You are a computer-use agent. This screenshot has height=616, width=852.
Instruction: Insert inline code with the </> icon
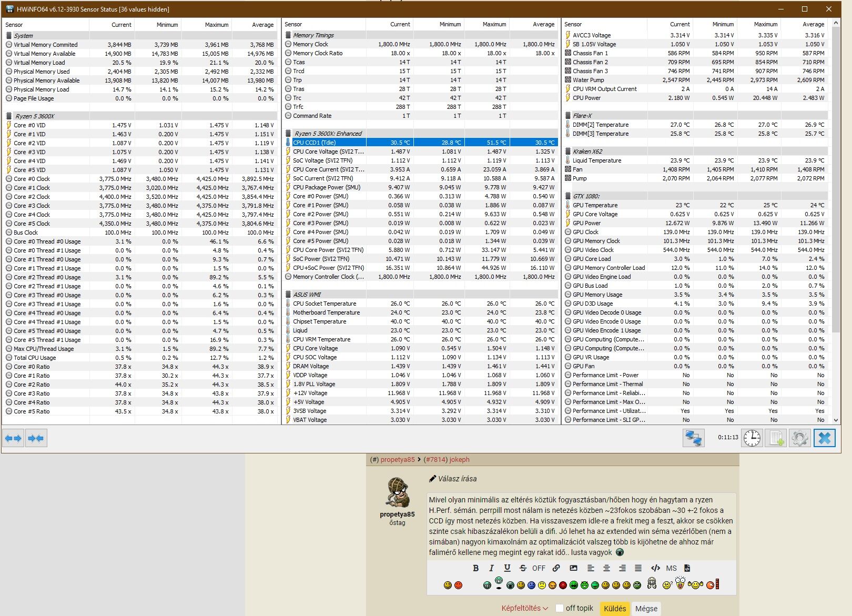(x=655, y=568)
